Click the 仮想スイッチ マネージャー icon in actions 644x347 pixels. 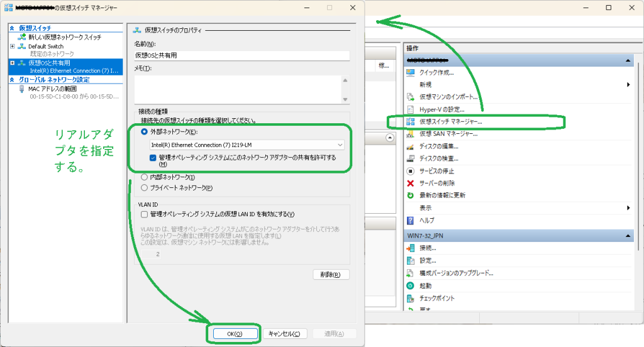click(x=411, y=122)
